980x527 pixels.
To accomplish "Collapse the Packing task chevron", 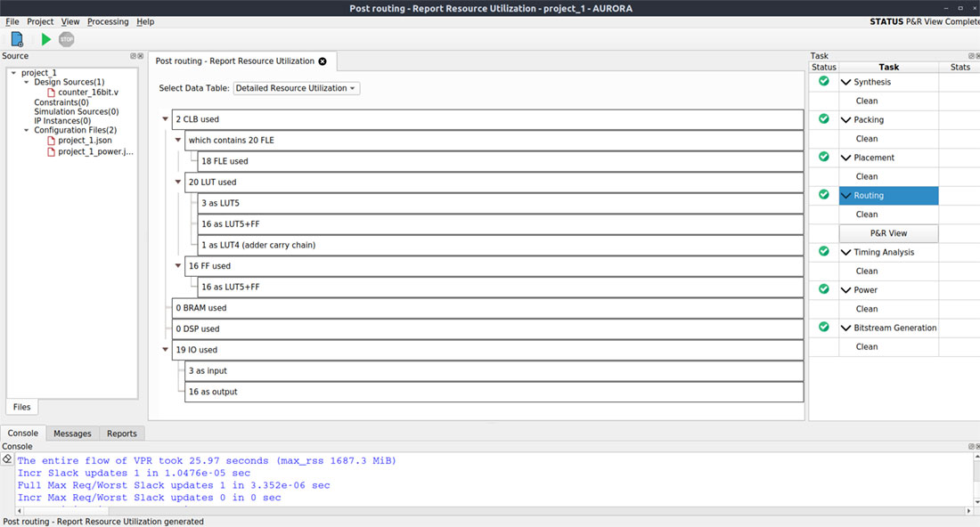I will (x=846, y=120).
